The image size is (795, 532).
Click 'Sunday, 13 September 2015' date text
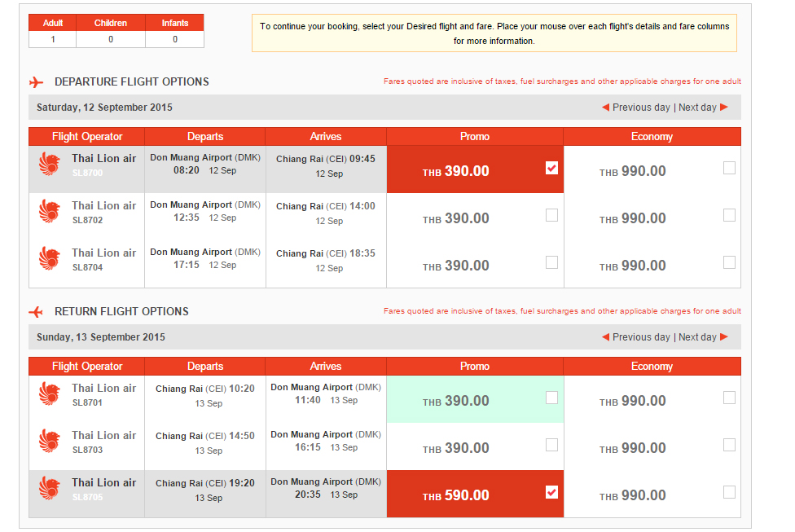[101, 336]
